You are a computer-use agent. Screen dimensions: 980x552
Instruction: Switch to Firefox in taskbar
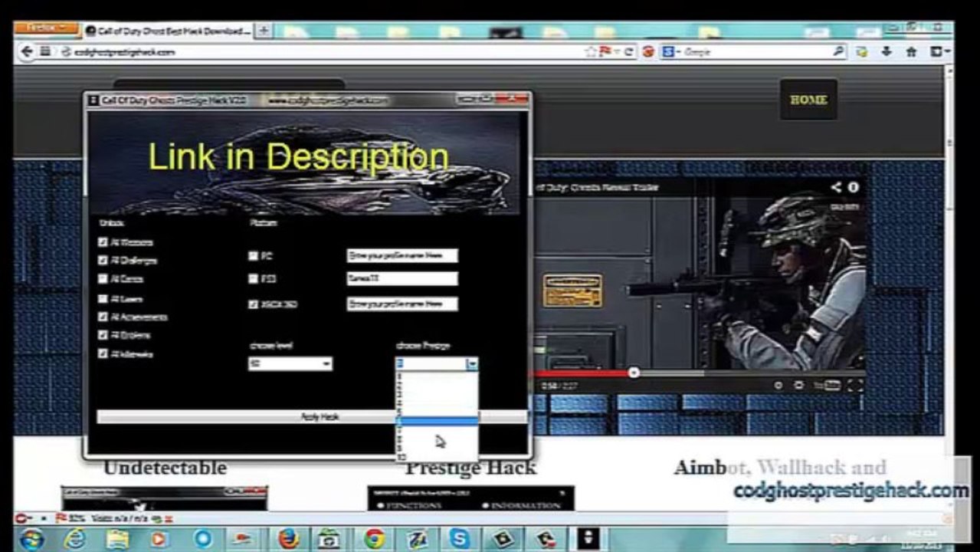pos(288,539)
